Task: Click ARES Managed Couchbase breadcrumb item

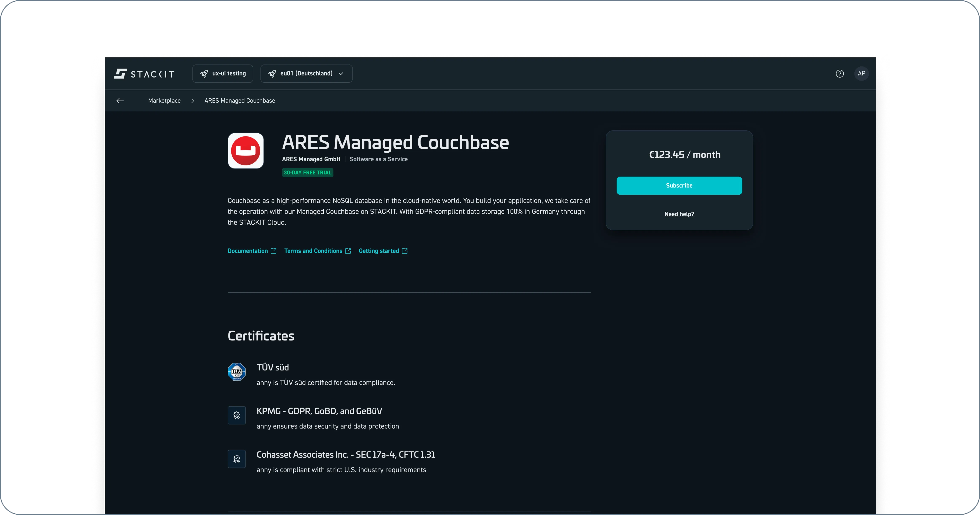Action: click(x=239, y=100)
